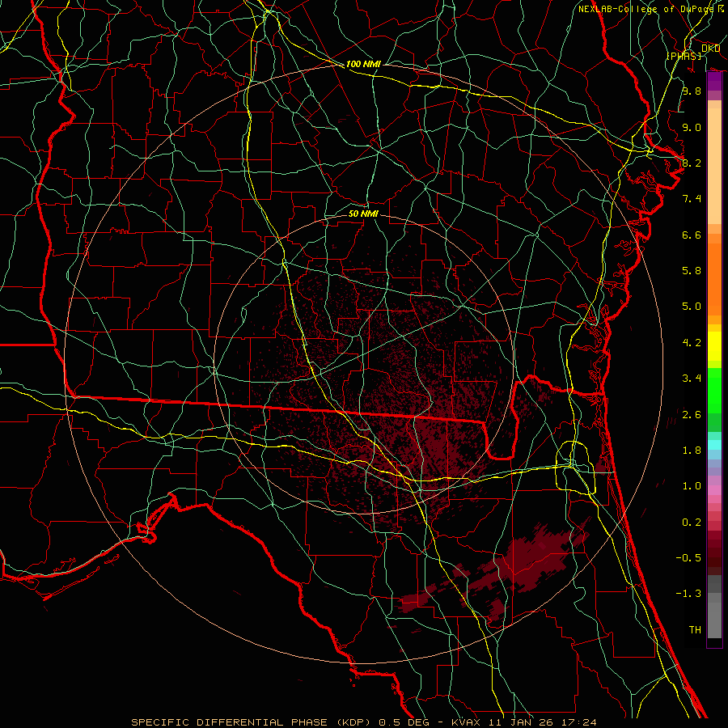Click the 100 NMI range ring label
Viewport: 728px width, 728px height.
[x=363, y=64]
